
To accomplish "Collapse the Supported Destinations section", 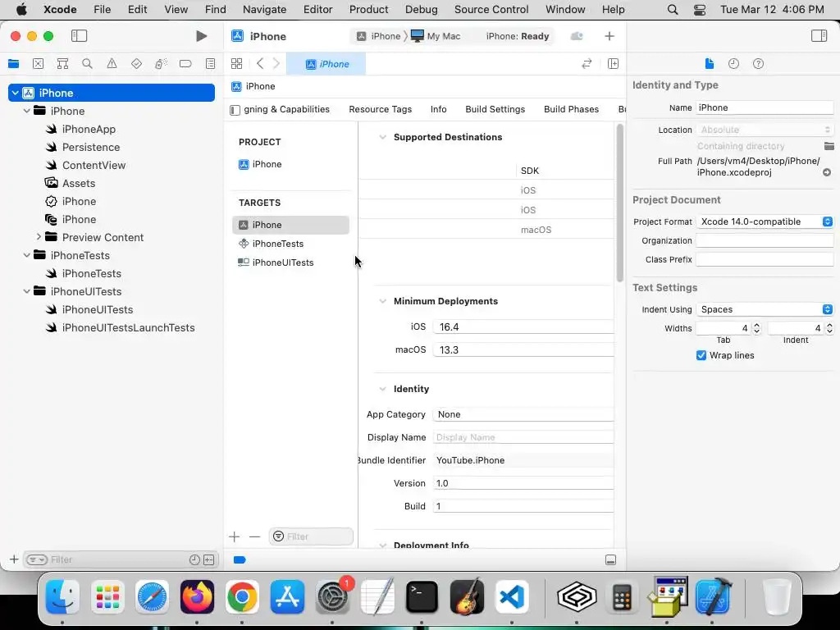I will pos(382,137).
